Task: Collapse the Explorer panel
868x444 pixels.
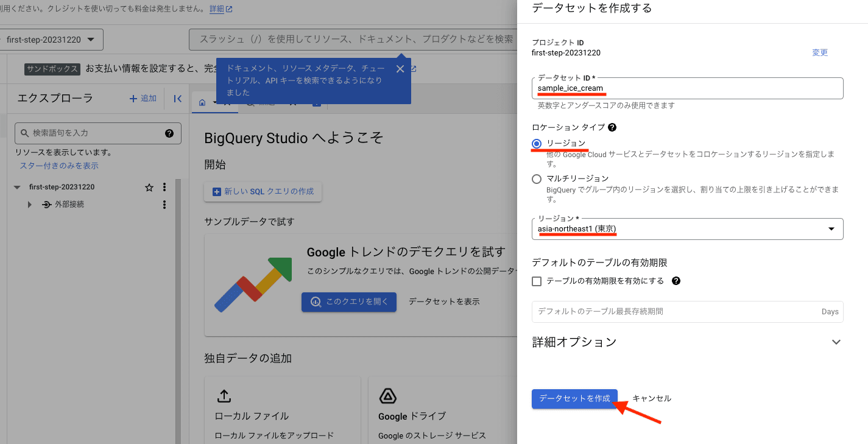Action: coord(177,98)
